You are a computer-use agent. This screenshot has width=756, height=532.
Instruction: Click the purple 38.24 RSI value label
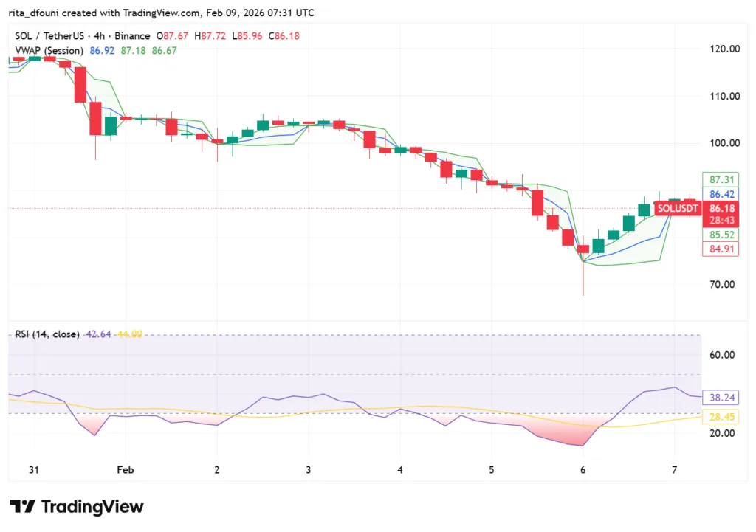click(721, 398)
